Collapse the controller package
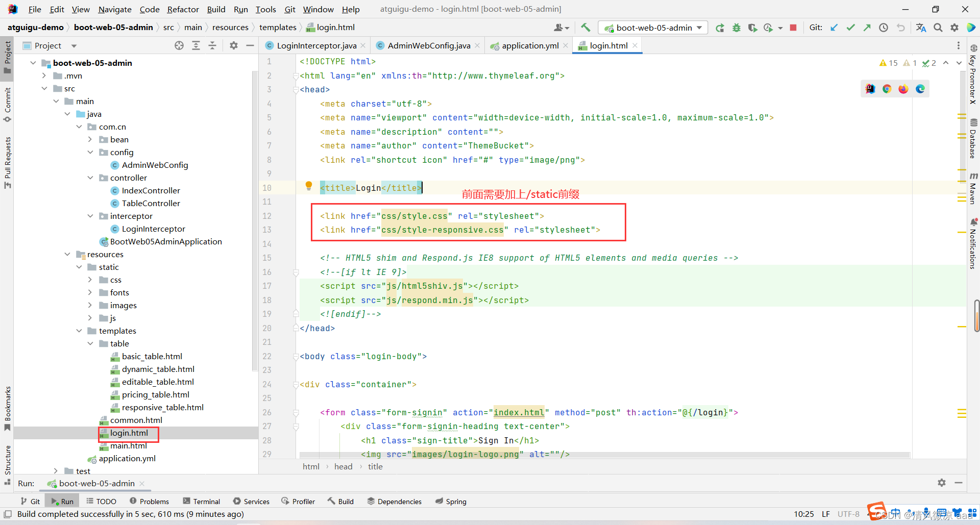 90,178
